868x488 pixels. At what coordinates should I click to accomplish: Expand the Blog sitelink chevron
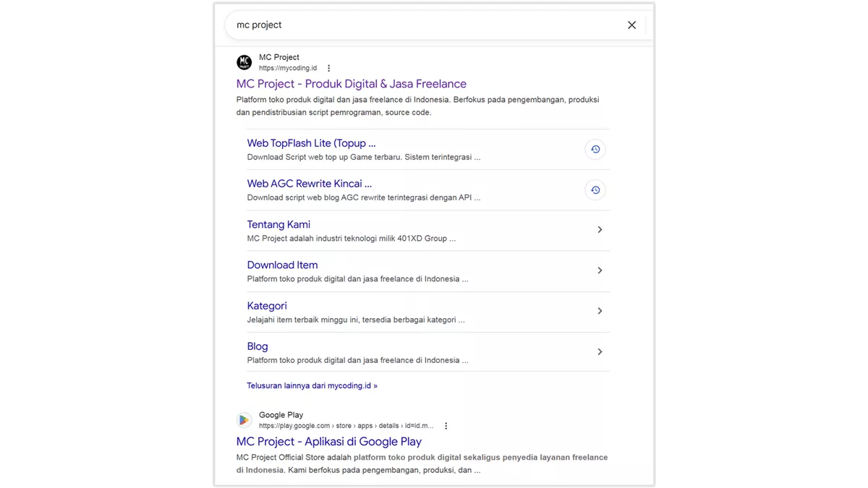pos(600,351)
